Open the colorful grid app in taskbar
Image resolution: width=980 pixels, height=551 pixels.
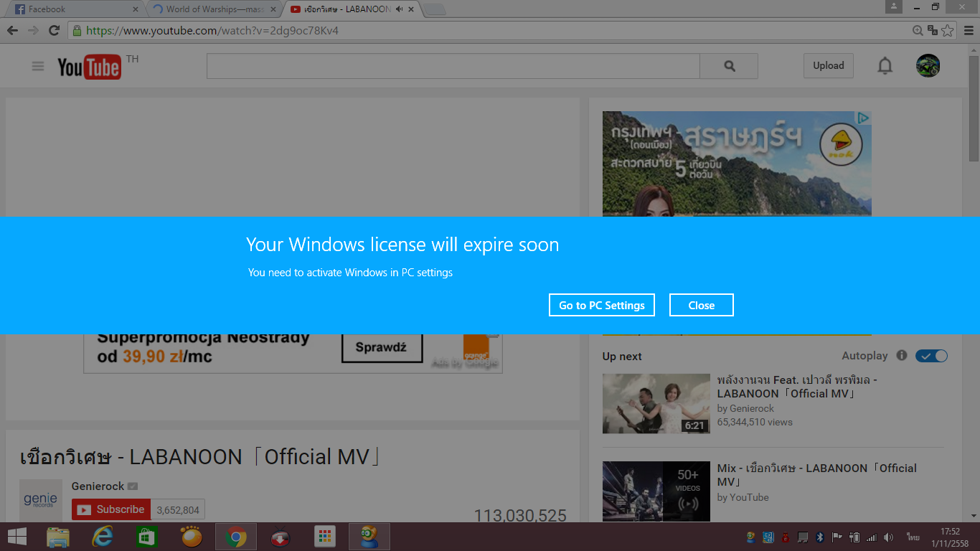coord(325,537)
